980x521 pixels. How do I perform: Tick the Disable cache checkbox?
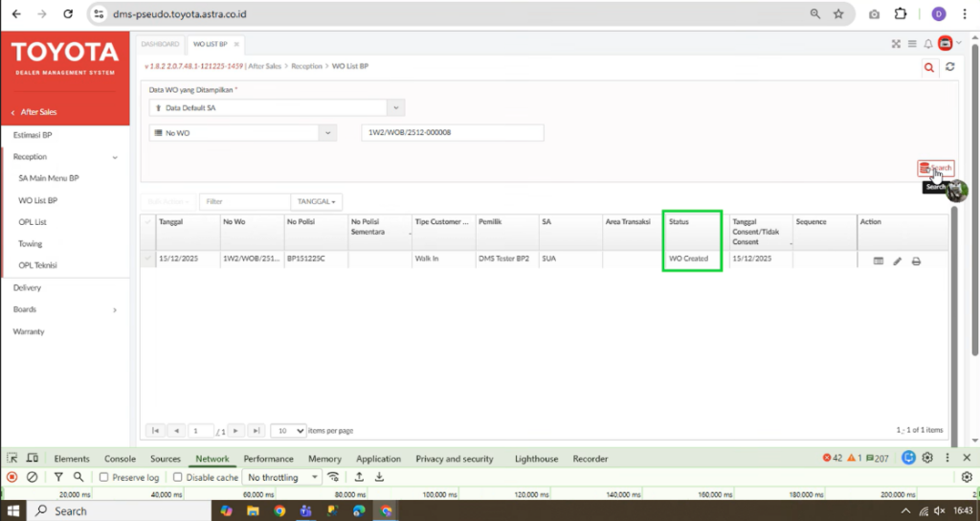click(x=178, y=477)
